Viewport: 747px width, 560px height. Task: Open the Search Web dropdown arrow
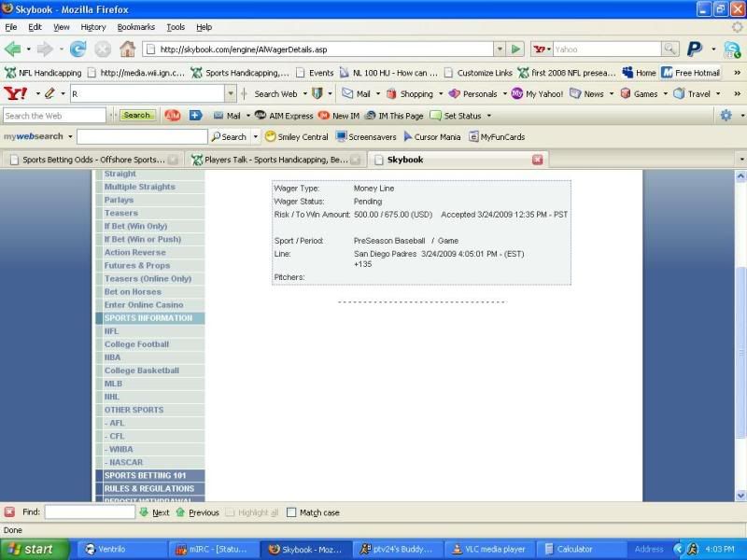point(305,94)
